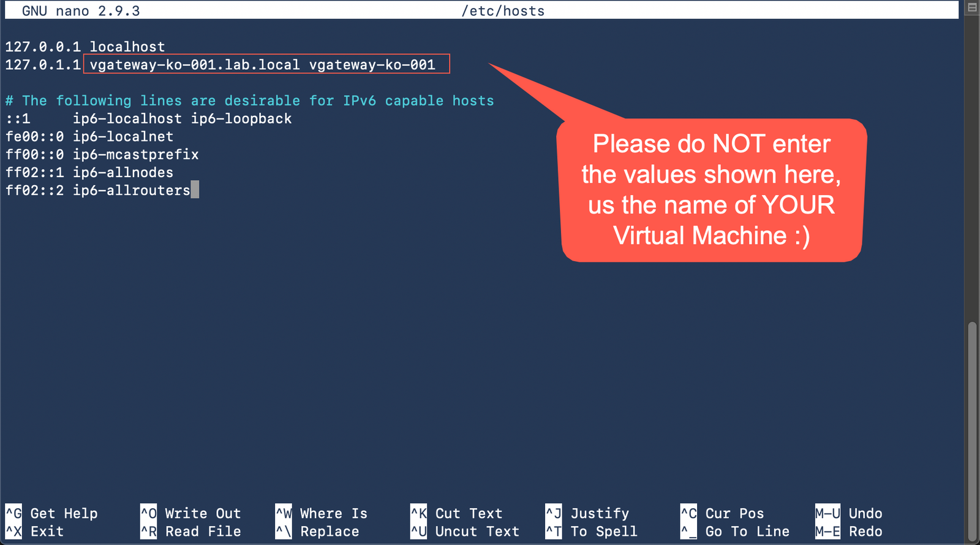The height and width of the screenshot is (545, 980).
Task: Click the ^C Cur Pos shortcut
Action: (x=723, y=513)
